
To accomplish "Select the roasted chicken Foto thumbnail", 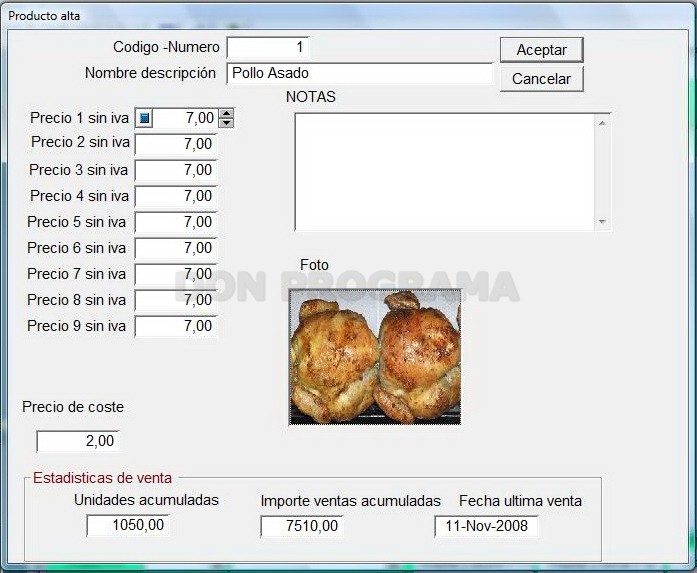I will point(375,357).
